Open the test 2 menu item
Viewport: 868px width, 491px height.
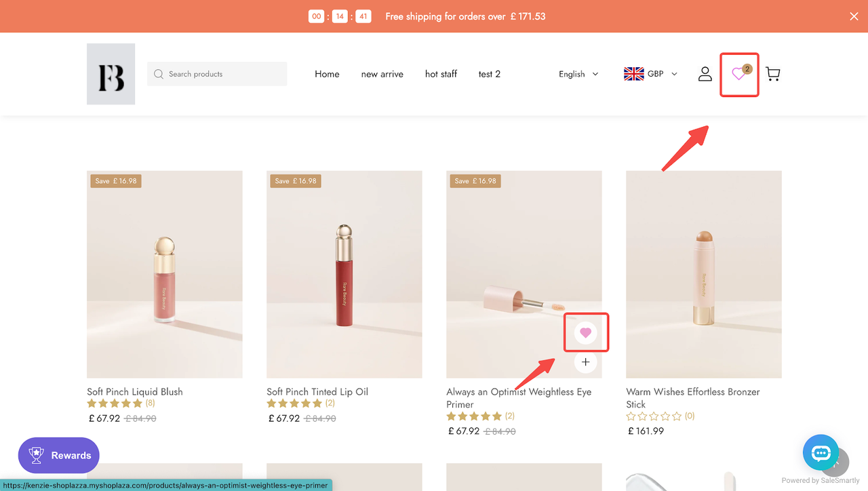pos(490,74)
